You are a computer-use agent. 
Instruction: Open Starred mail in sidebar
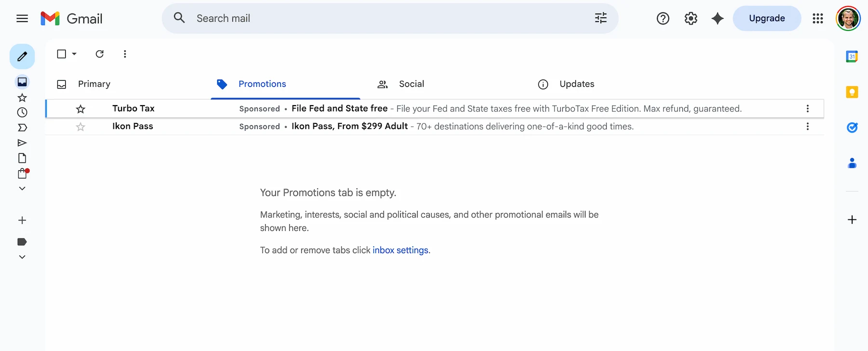tap(22, 98)
